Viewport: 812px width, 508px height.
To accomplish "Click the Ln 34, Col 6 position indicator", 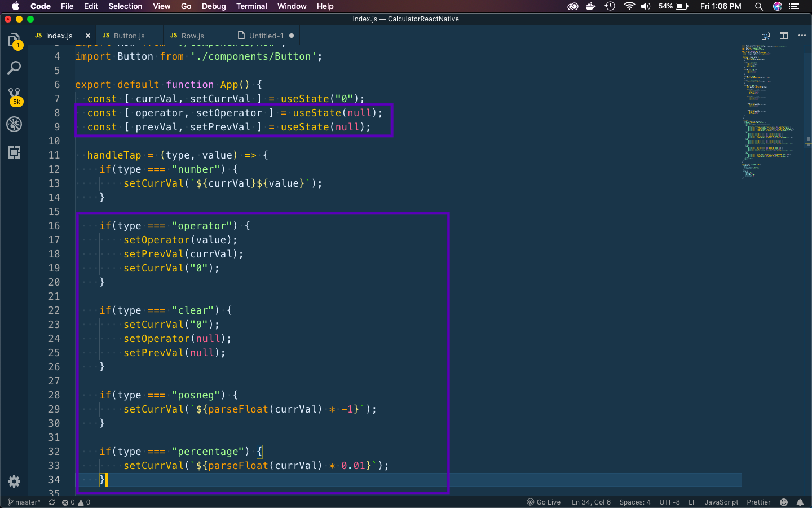I will [x=591, y=502].
